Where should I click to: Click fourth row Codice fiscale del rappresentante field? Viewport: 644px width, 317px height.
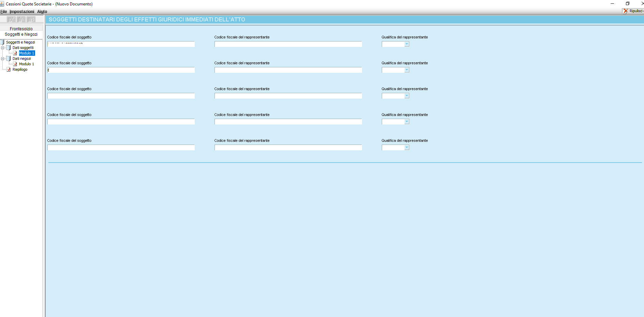[288, 122]
